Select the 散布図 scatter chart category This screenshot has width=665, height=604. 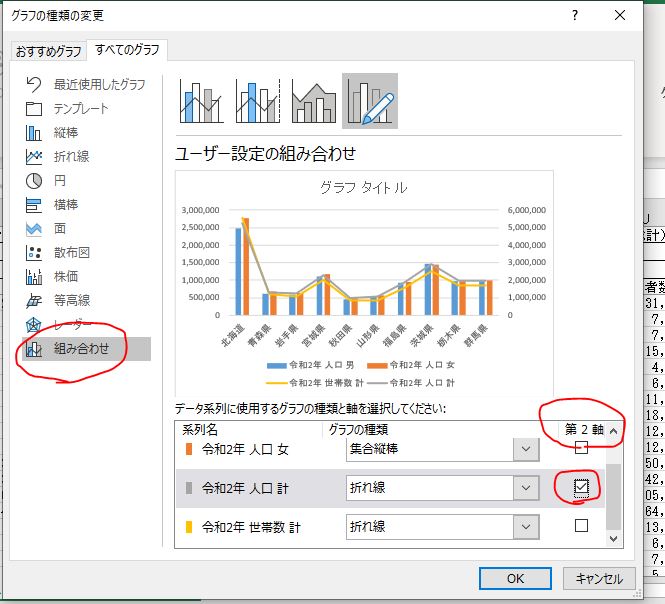(71, 253)
